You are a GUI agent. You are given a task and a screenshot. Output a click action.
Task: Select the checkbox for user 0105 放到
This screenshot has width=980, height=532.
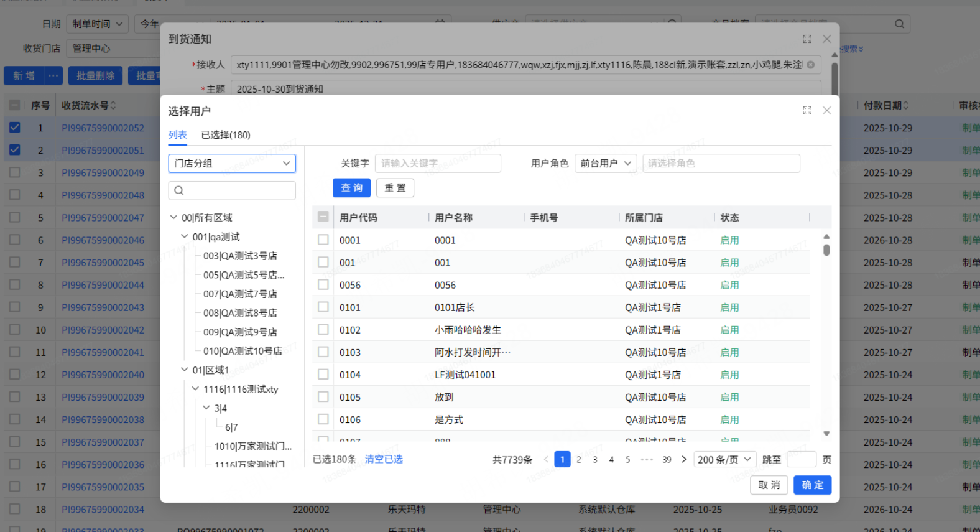pos(323,397)
